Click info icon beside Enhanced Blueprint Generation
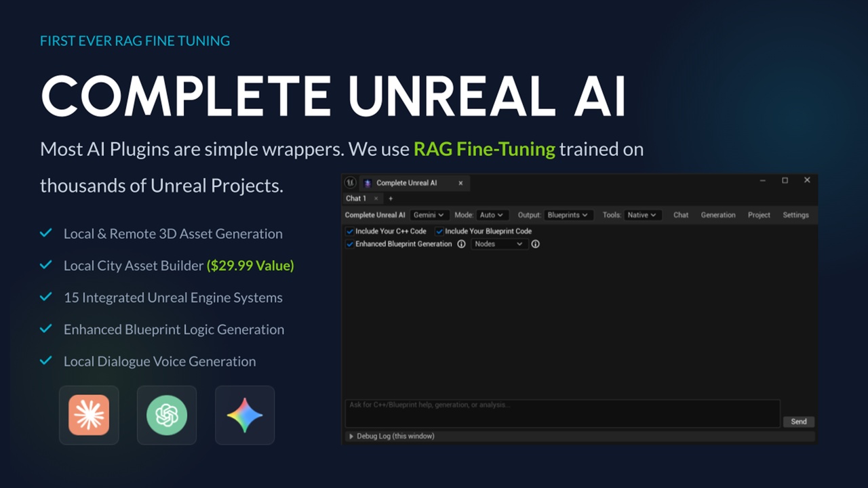The height and width of the screenshot is (488, 868). pyautogui.click(x=461, y=244)
